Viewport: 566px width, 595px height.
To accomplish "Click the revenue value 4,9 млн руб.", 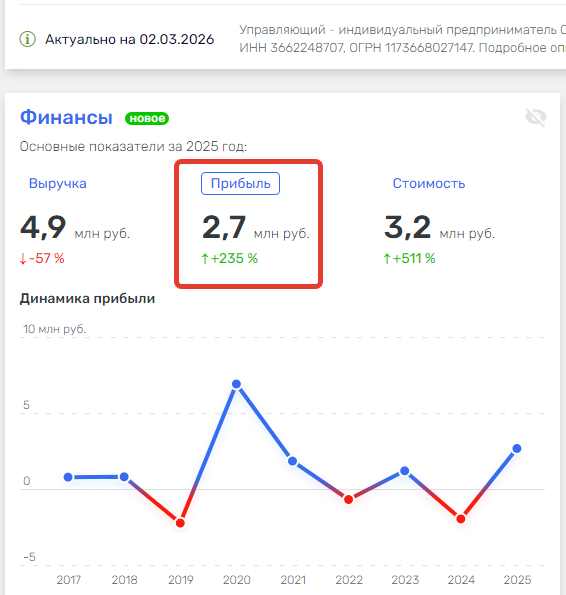I will point(75,228).
